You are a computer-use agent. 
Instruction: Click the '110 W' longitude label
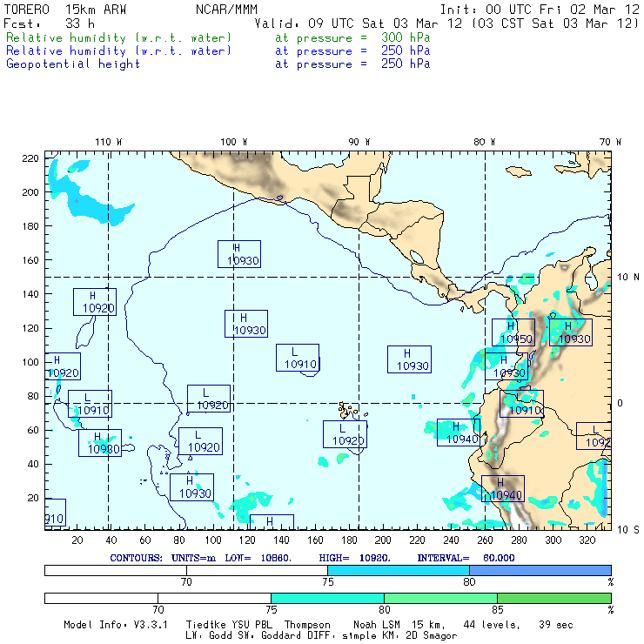[109, 142]
